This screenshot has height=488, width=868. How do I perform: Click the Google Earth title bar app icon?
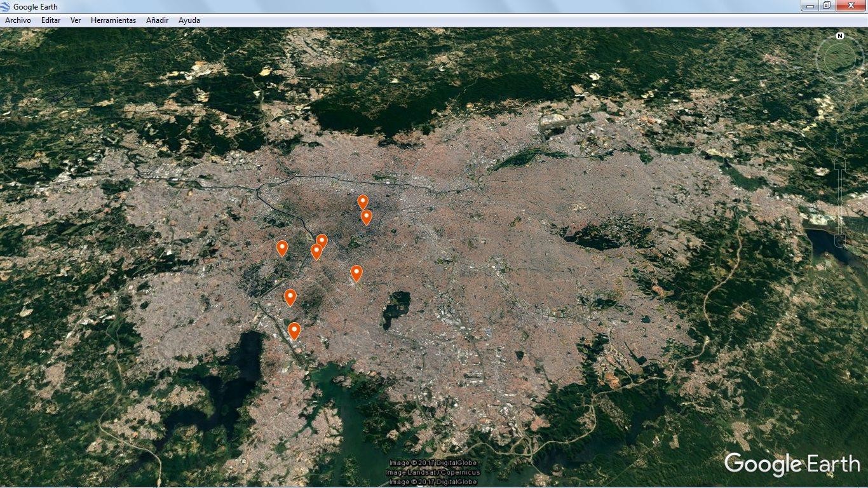(x=6, y=6)
